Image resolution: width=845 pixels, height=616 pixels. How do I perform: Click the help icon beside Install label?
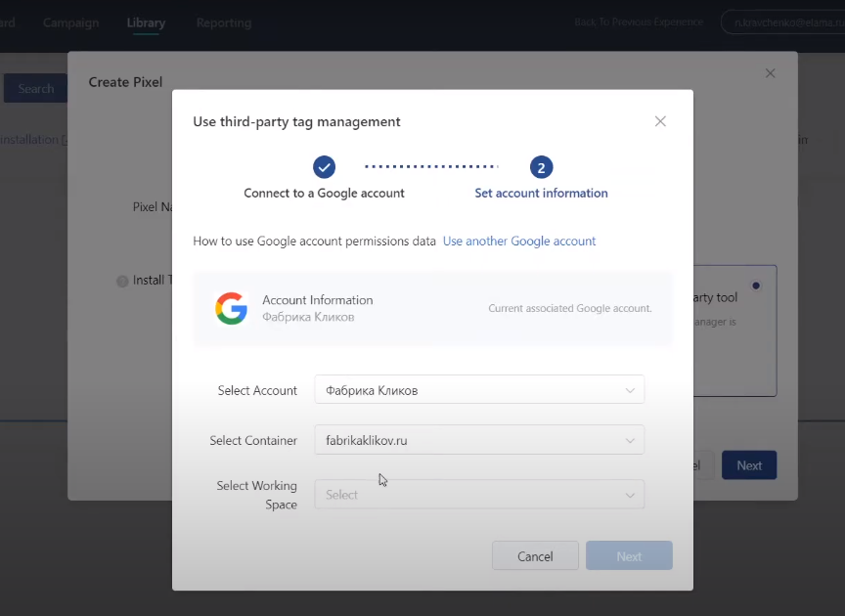tap(122, 281)
